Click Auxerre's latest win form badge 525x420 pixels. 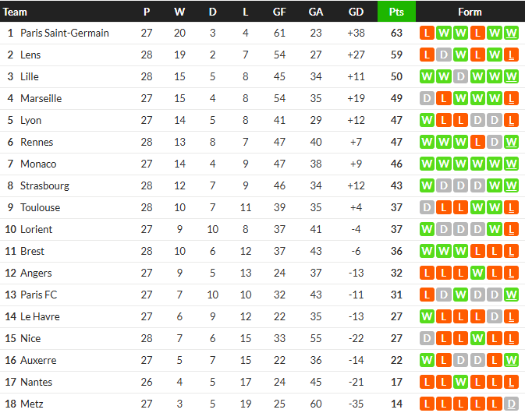[512, 361]
